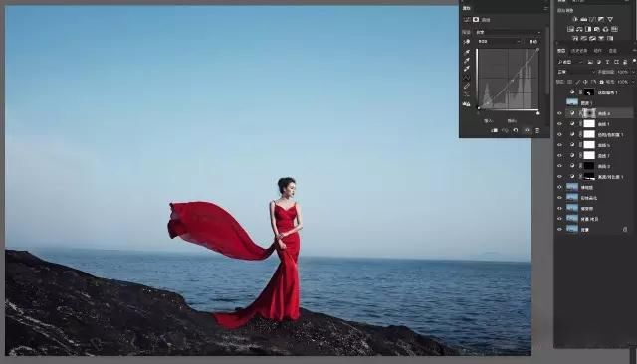Hide the locked Background layer at bottom

(x=559, y=230)
